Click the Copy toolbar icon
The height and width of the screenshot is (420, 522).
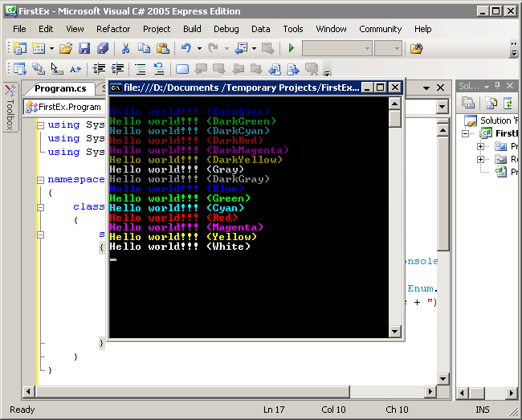[144, 49]
